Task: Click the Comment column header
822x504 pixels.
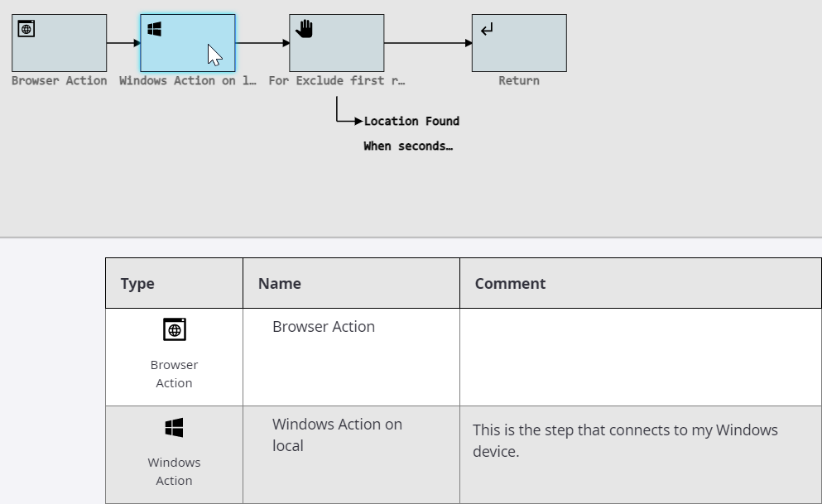Action: click(510, 283)
